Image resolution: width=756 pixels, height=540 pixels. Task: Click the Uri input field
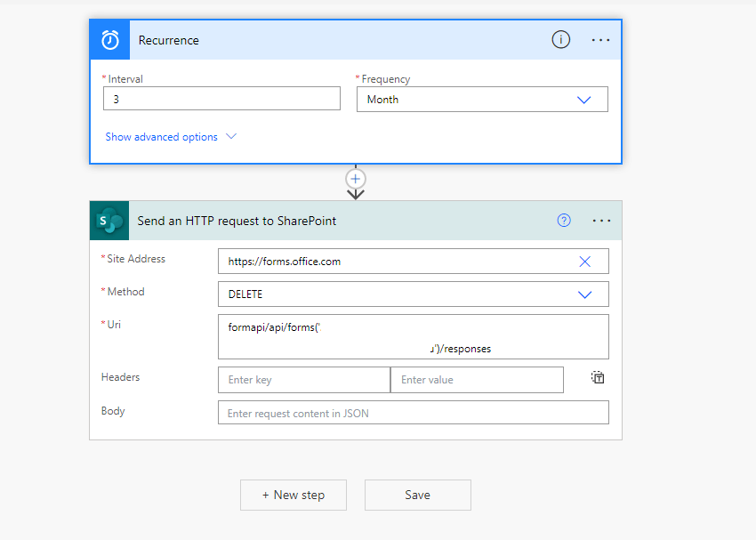click(414, 337)
